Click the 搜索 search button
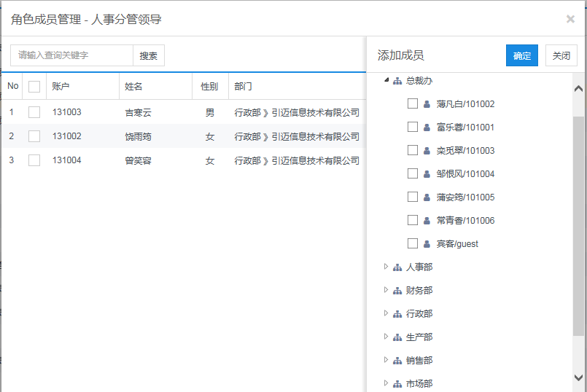Image resolution: width=587 pixels, height=392 pixels. click(149, 55)
